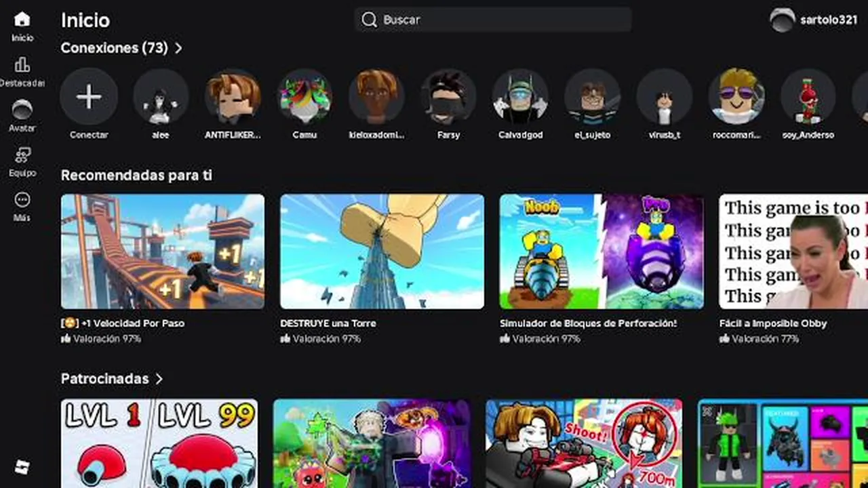The image size is (868, 488).
Task: Open the Avatar editor from sidebar
Action: tap(22, 109)
